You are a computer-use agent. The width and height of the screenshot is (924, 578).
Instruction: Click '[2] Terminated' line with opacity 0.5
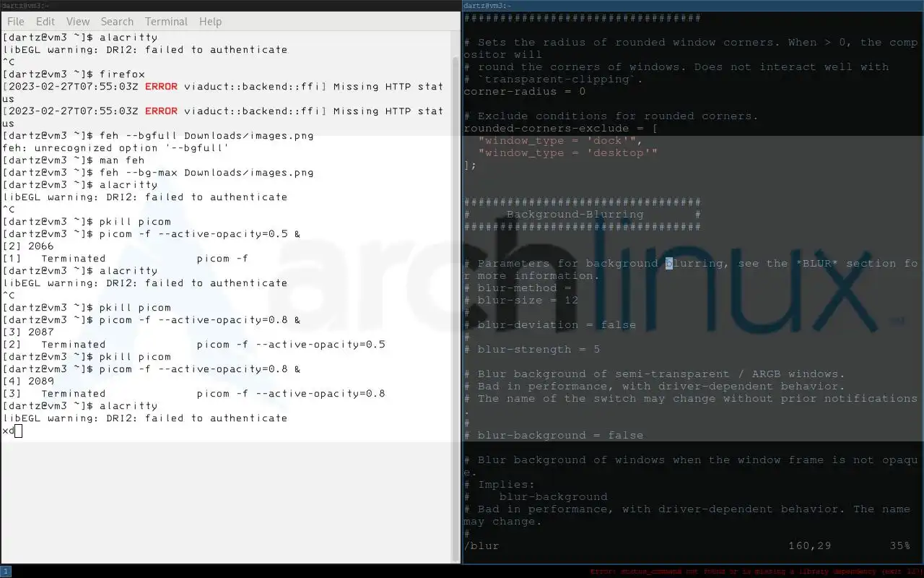click(x=194, y=345)
